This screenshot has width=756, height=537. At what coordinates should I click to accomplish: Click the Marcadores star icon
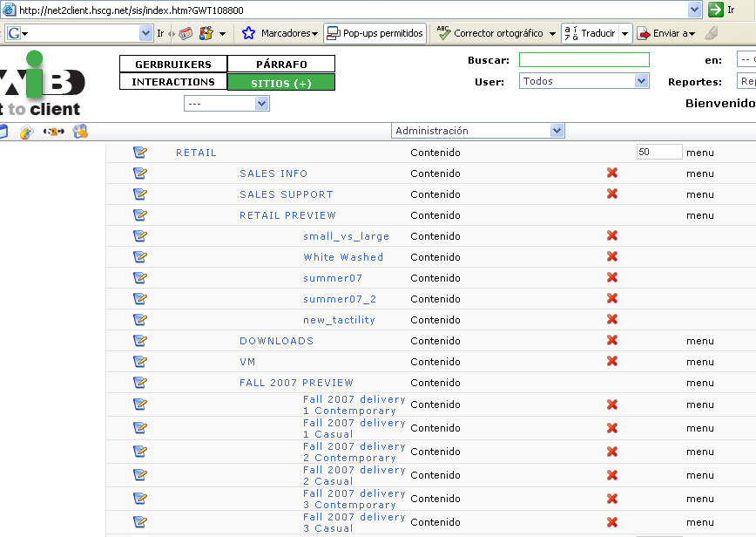coord(248,33)
